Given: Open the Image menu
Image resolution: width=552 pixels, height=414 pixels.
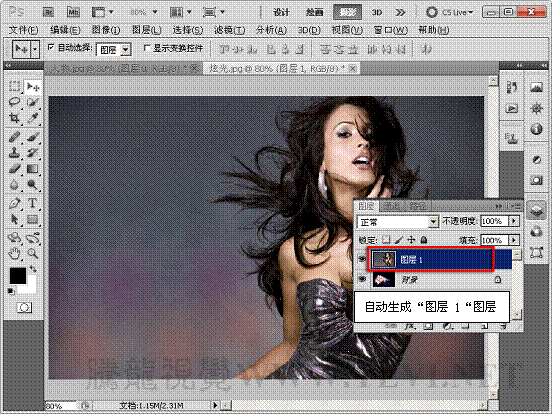Looking at the screenshot, I should (x=106, y=30).
